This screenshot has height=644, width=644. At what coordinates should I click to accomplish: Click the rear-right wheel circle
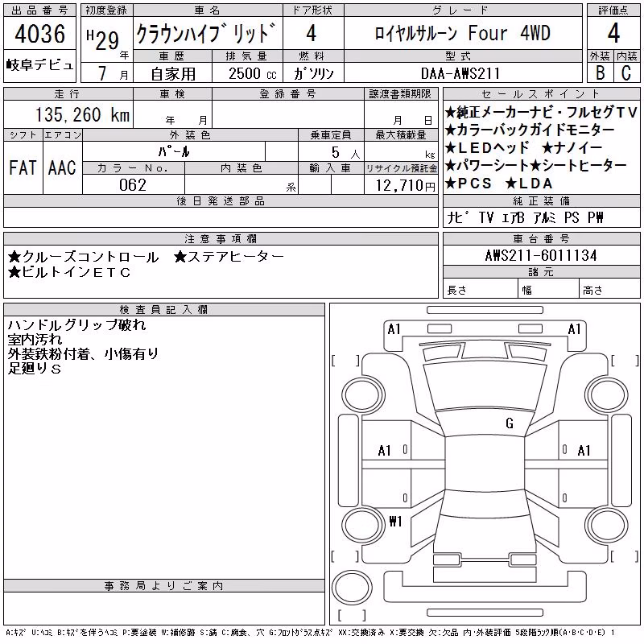click(607, 525)
